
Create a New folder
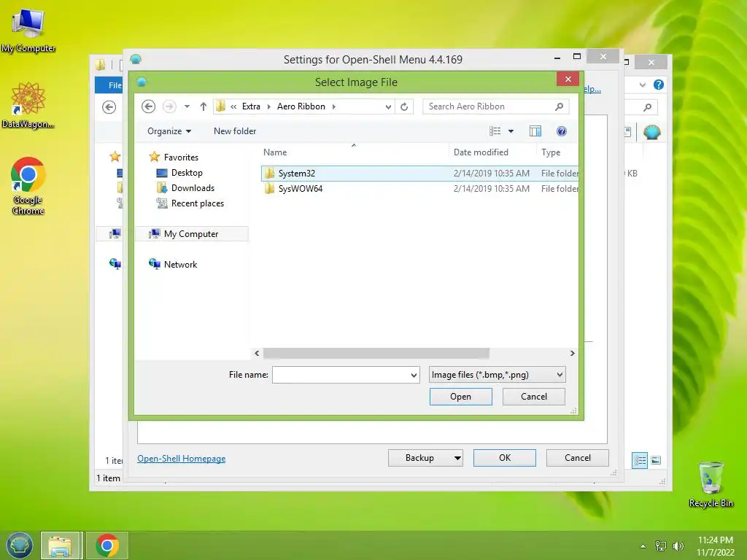235,131
